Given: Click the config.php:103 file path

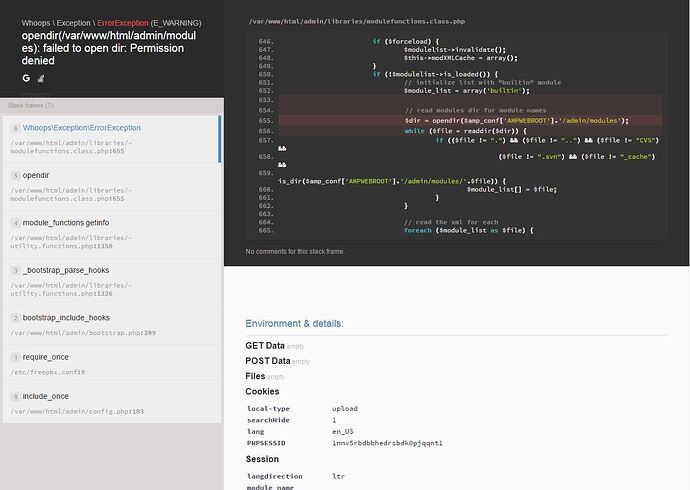Looking at the screenshot, I should click(77, 412).
